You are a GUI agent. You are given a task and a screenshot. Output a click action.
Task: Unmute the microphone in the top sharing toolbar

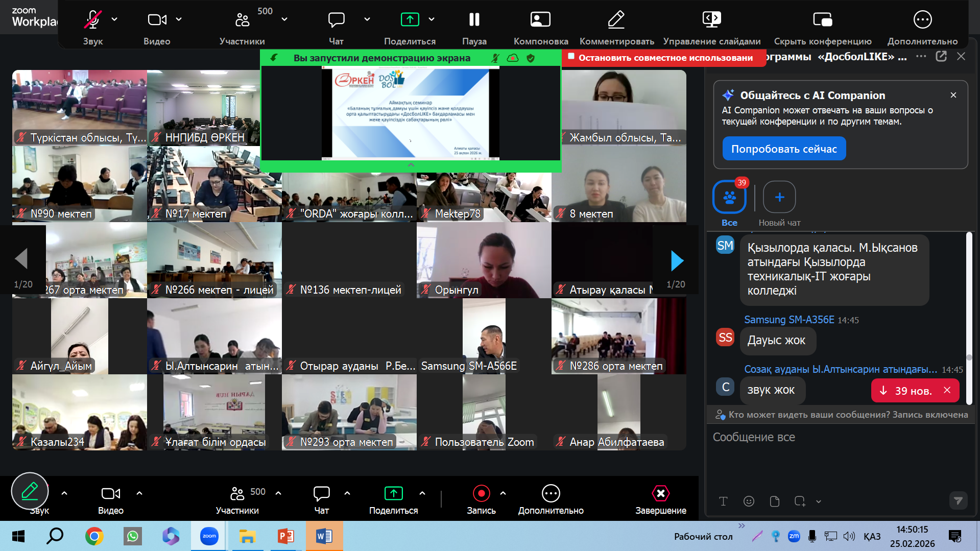pos(92,20)
